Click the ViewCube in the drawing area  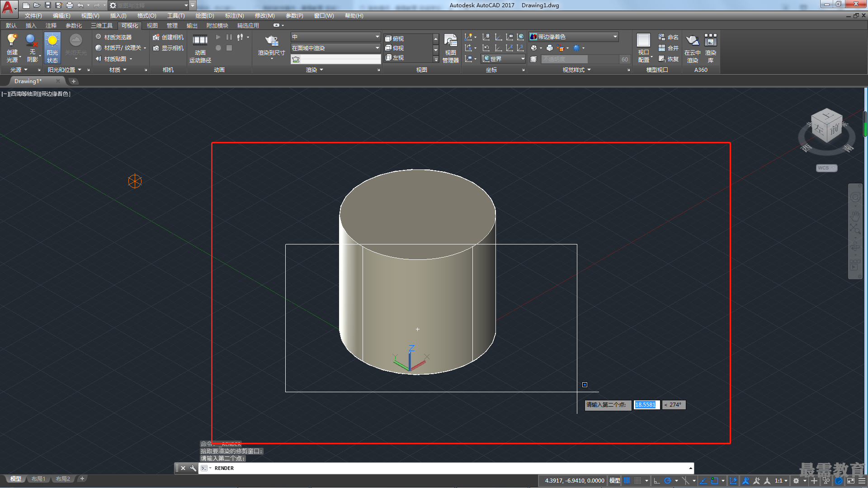point(826,127)
